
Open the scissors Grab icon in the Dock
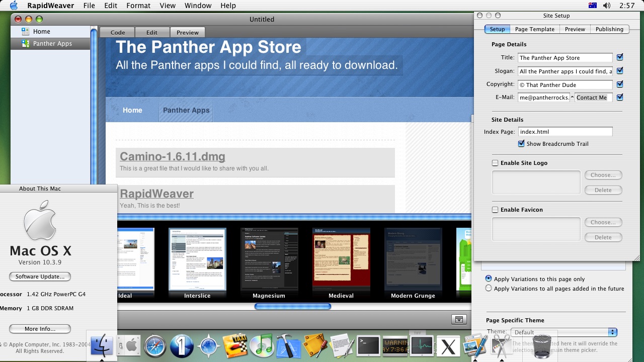coord(501,346)
